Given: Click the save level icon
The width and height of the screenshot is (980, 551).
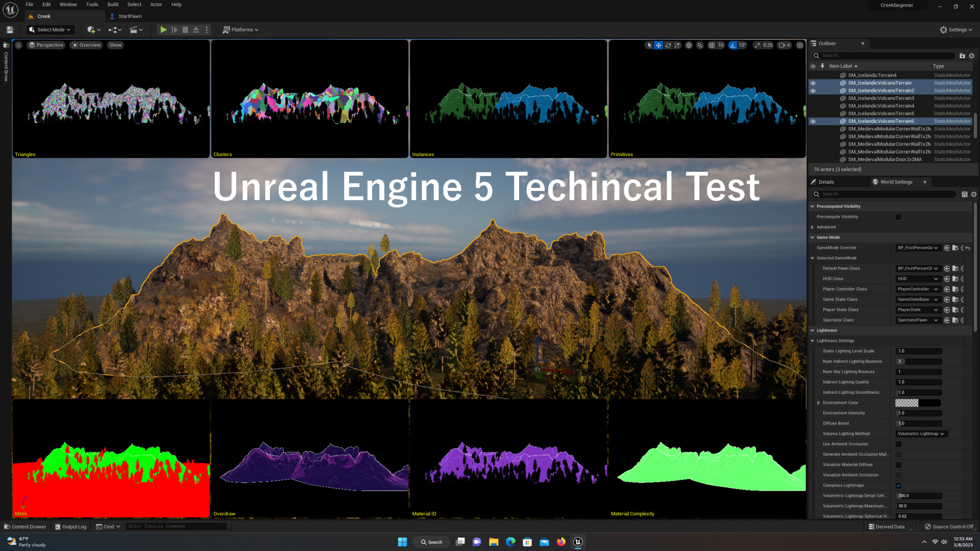Looking at the screenshot, I should tap(10, 30).
